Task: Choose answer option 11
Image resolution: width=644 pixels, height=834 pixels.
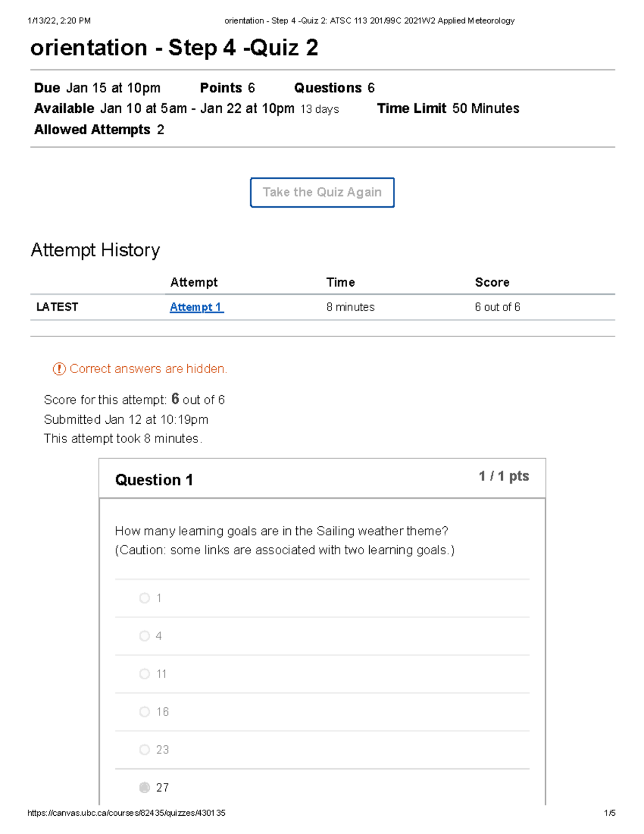Action: 144,673
